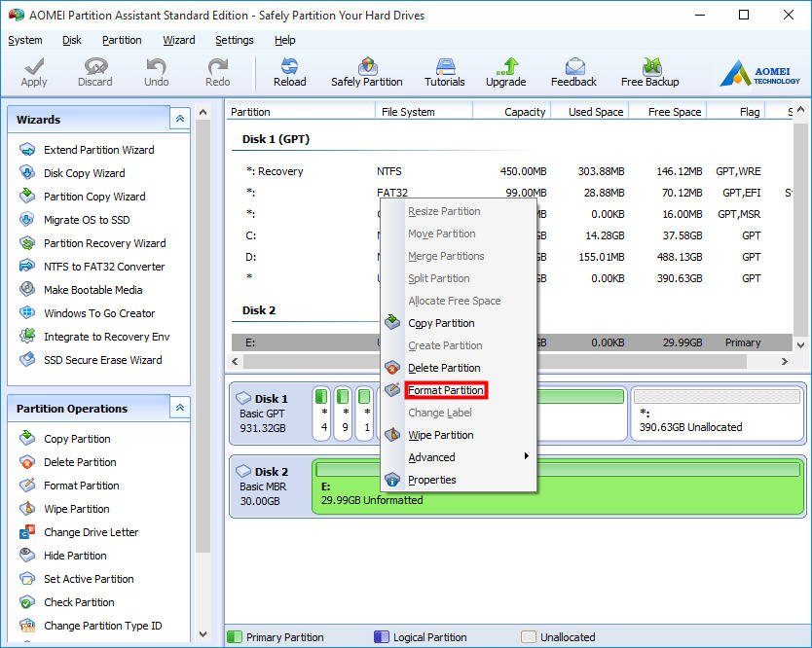
Task: Open Integrate to Recovery Env
Action: click(x=107, y=337)
